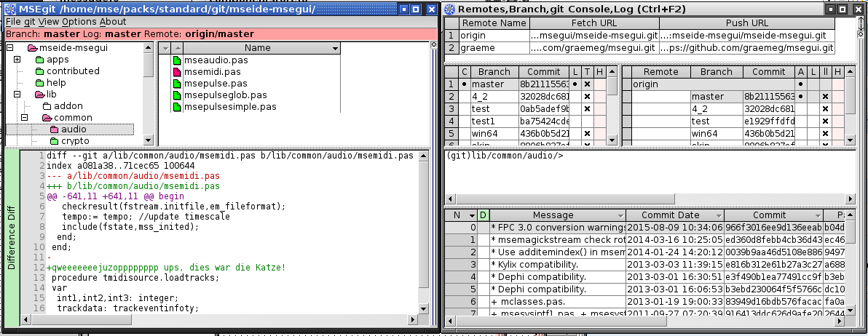Collapse the lib tree node
The width and height of the screenshot is (868, 336).
(17, 95)
